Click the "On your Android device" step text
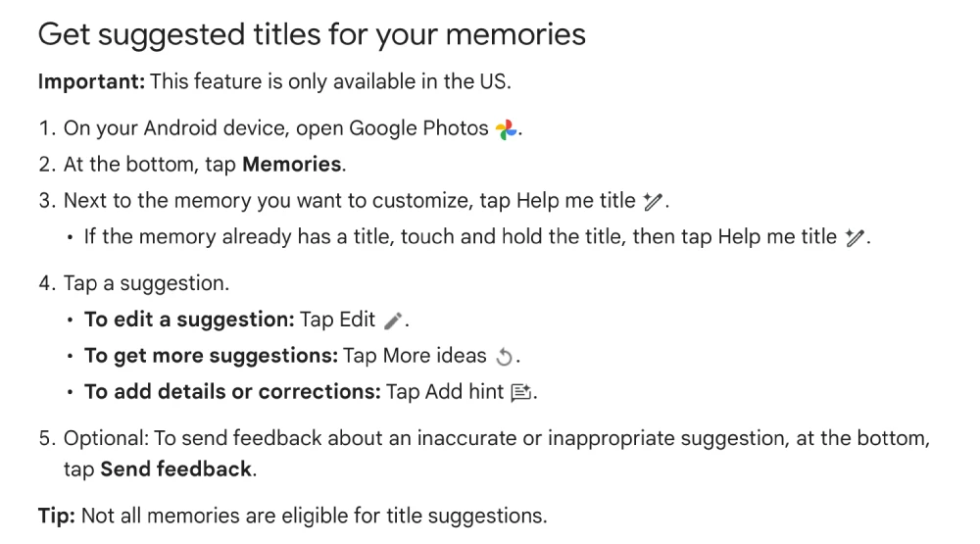Screen dimensions: 980x544 pyautogui.click(x=276, y=128)
